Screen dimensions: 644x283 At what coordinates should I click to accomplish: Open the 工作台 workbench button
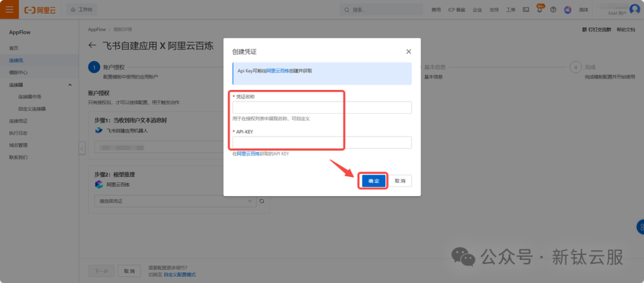tap(81, 10)
